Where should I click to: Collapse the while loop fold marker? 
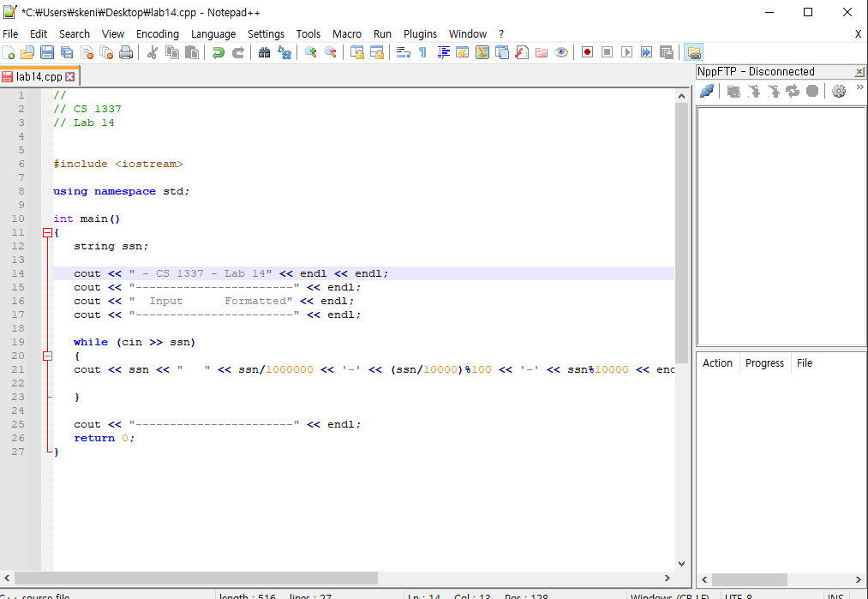pos(47,356)
